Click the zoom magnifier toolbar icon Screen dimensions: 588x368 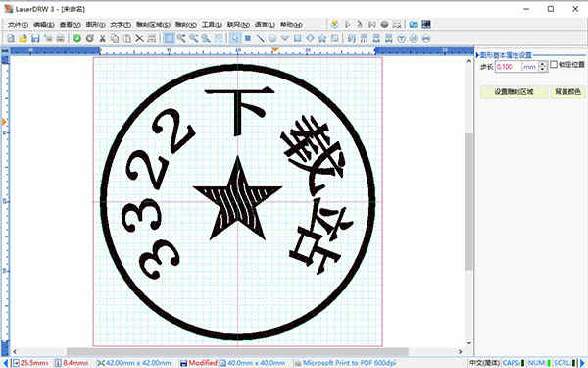tap(206, 38)
